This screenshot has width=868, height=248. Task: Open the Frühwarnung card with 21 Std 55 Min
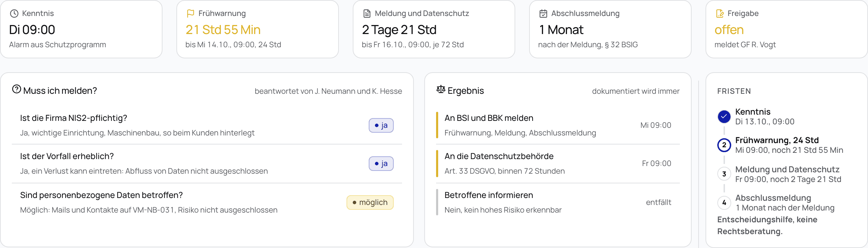(258, 29)
